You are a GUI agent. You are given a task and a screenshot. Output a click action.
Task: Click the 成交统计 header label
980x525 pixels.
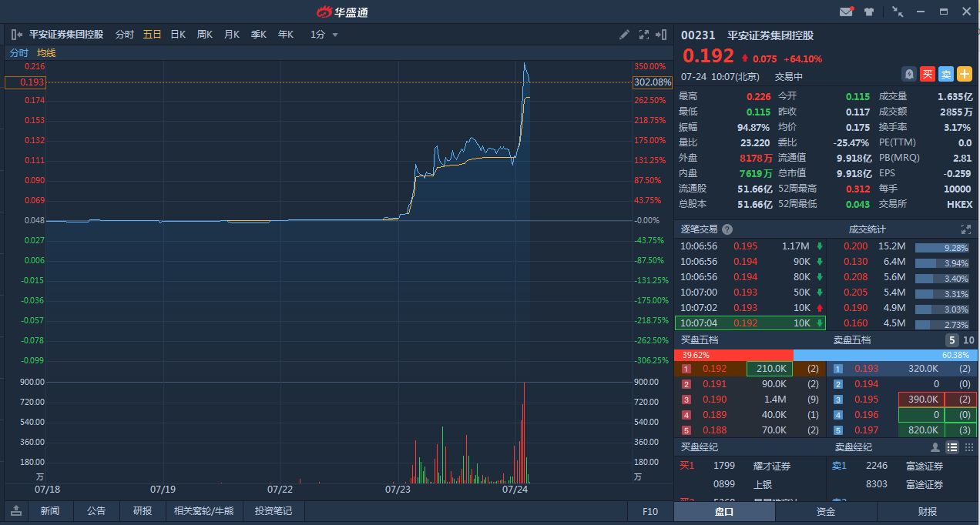pos(868,229)
